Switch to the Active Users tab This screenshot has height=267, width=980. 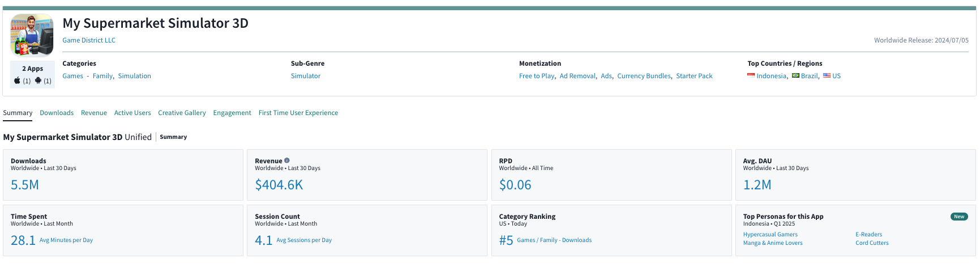tap(132, 113)
